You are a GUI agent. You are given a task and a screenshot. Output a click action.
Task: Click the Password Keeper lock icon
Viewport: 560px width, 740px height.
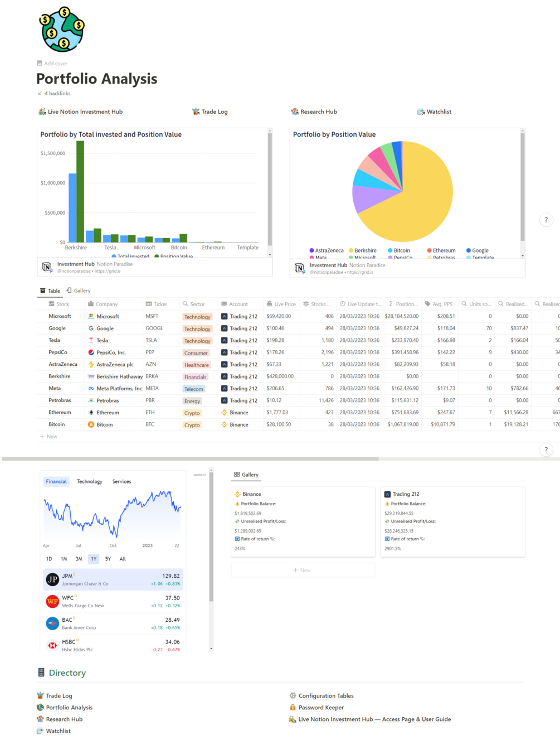[x=293, y=707]
